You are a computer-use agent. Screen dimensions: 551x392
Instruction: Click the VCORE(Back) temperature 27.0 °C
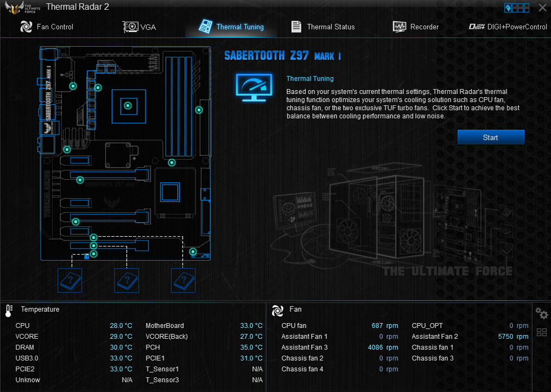tap(251, 337)
